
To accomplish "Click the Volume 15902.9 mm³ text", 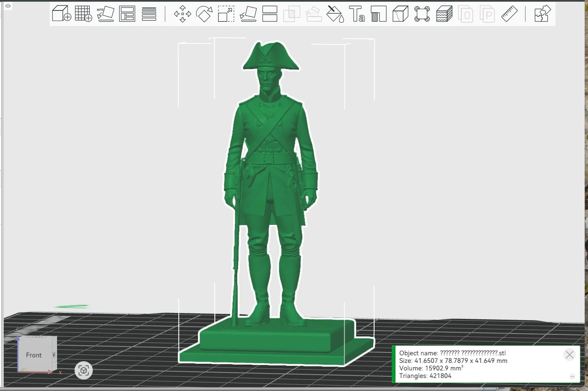I will coord(431,368).
